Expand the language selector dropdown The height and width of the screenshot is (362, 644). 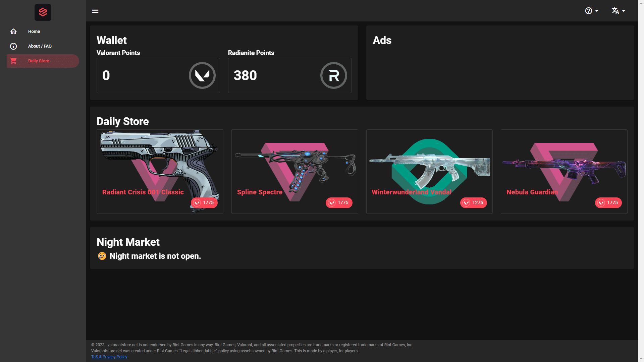[618, 11]
